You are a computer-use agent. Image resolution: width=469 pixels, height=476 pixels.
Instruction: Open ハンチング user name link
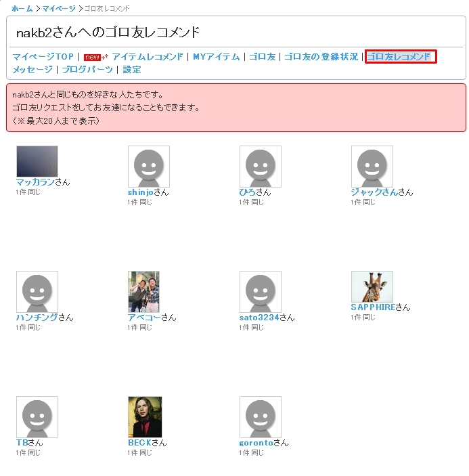click(x=37, y=318)
